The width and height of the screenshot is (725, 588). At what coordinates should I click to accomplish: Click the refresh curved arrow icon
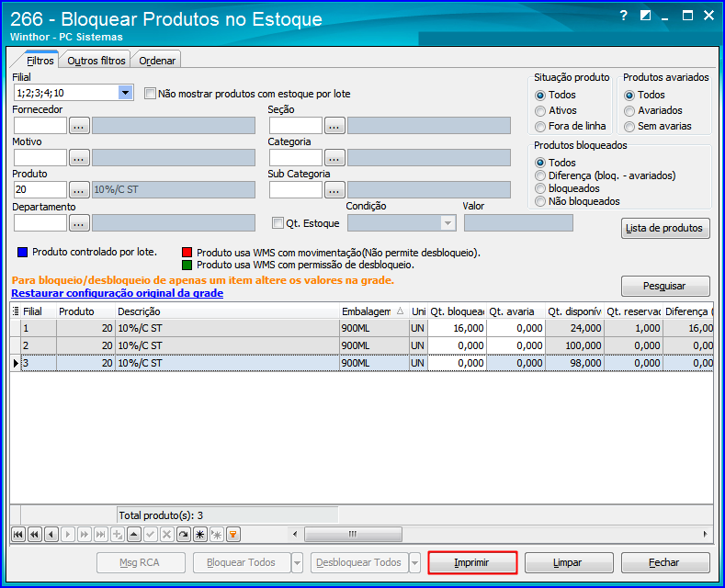pos(184,535)
